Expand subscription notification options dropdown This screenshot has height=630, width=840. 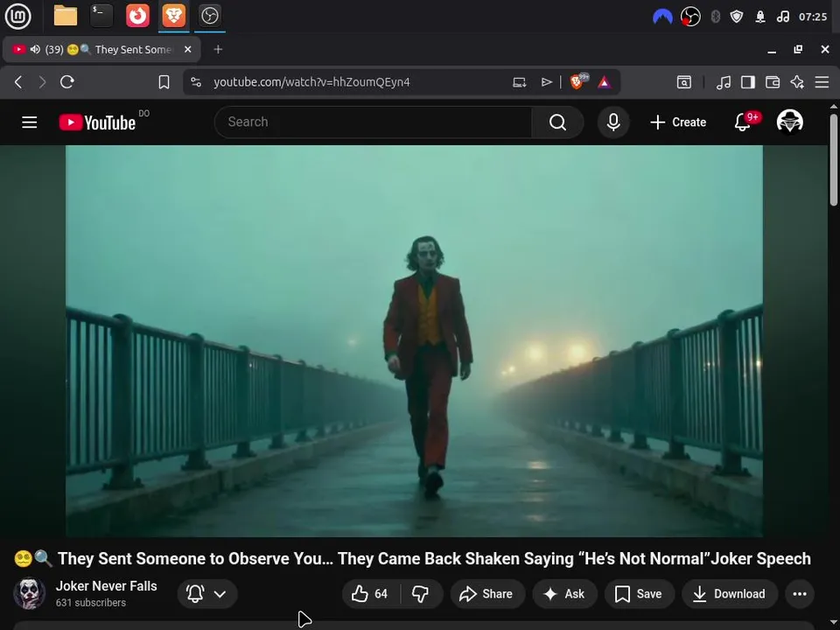tap(207, 593)
